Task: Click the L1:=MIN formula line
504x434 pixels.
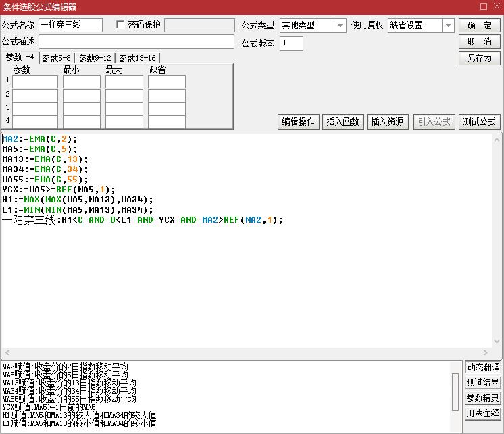Action: coord(78,210)
